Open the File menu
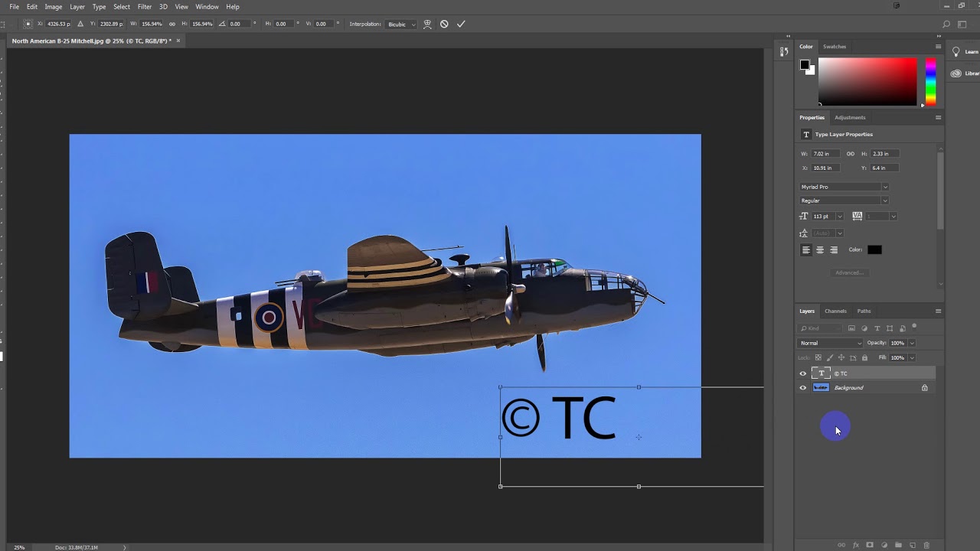Screen dimensions: 980x551 [15, 7]
